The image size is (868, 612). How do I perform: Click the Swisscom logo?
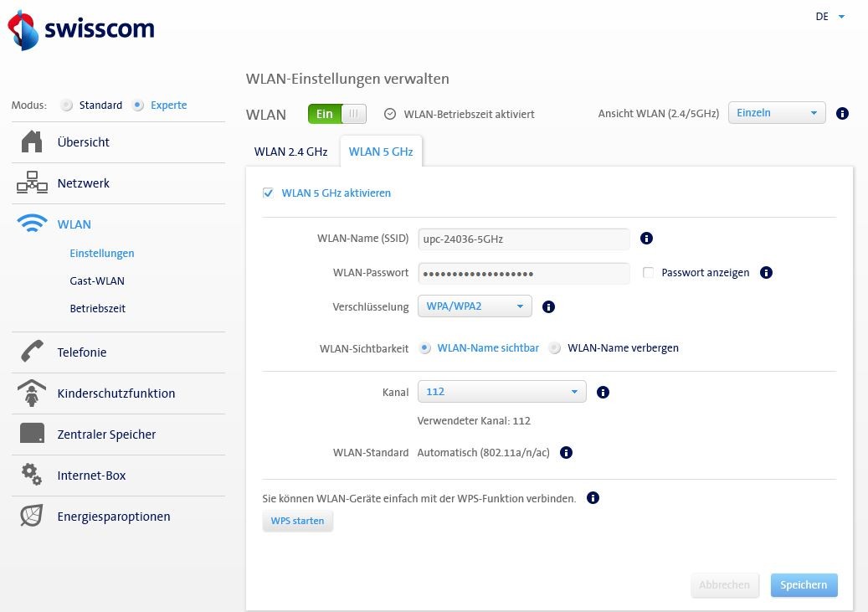(x=81, y=30)
